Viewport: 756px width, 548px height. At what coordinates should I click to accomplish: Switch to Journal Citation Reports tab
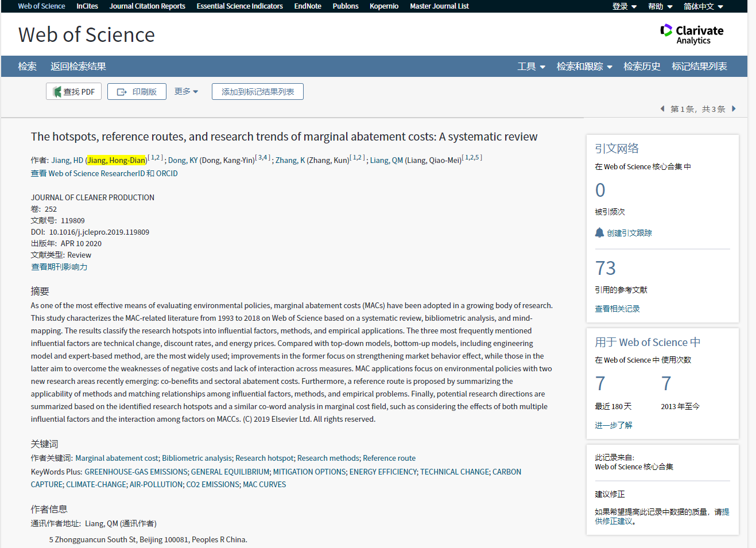pyautogui.click(x=147, y=6)
